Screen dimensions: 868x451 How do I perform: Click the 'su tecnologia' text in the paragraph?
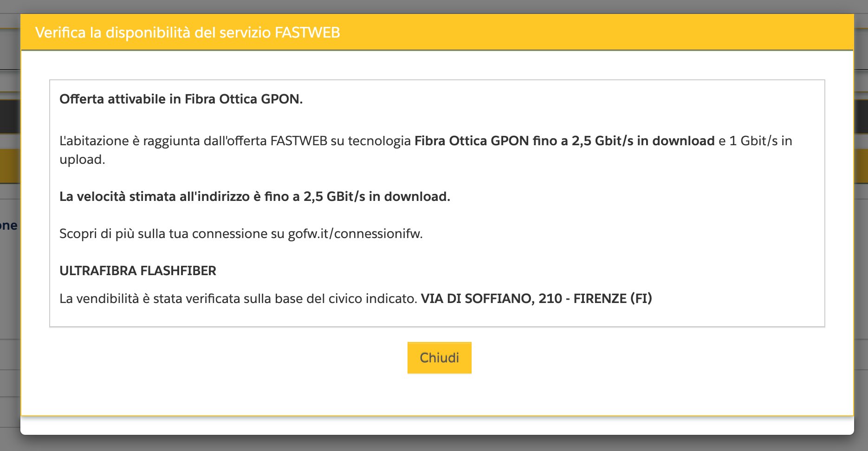pyautogui.click(x=370, y=141)
